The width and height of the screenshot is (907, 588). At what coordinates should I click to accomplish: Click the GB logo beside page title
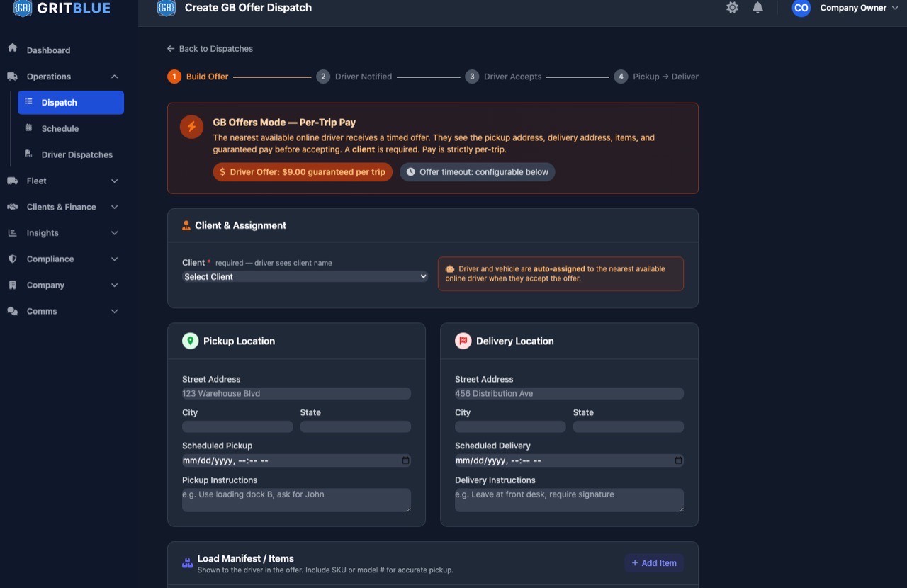click(x=166, y=8)
